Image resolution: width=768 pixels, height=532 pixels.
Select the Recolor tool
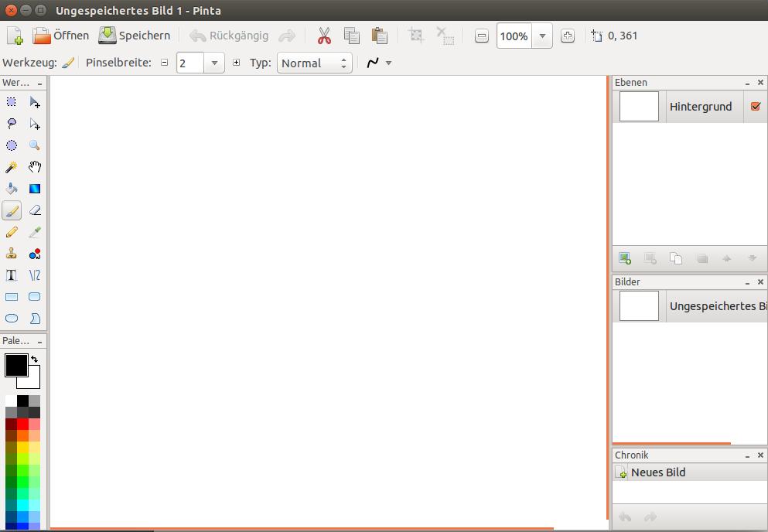pos(34,254)
